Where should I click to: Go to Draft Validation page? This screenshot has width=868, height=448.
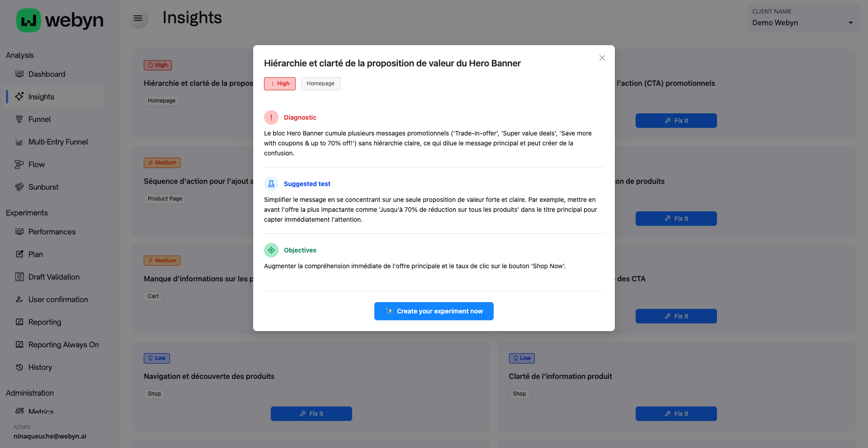(x=53, y=277)
